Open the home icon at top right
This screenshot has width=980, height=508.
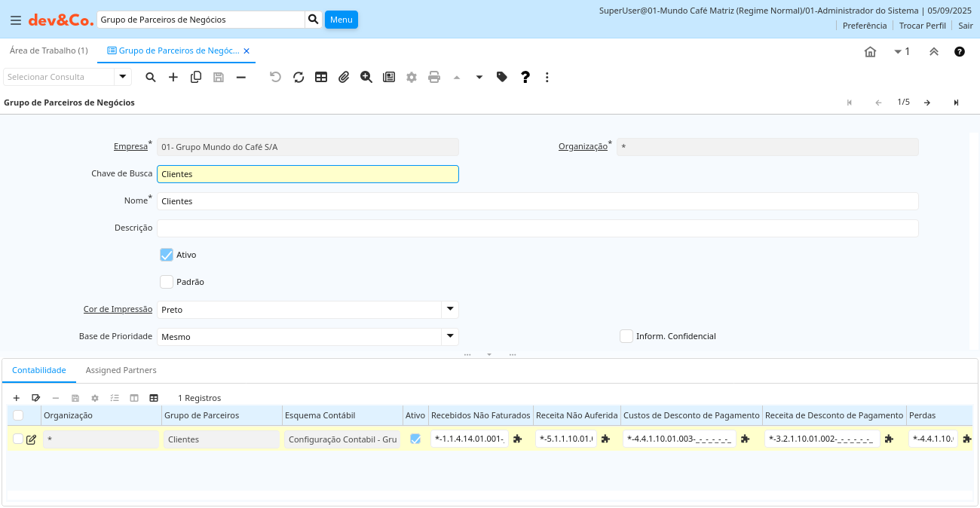(870, 52)
